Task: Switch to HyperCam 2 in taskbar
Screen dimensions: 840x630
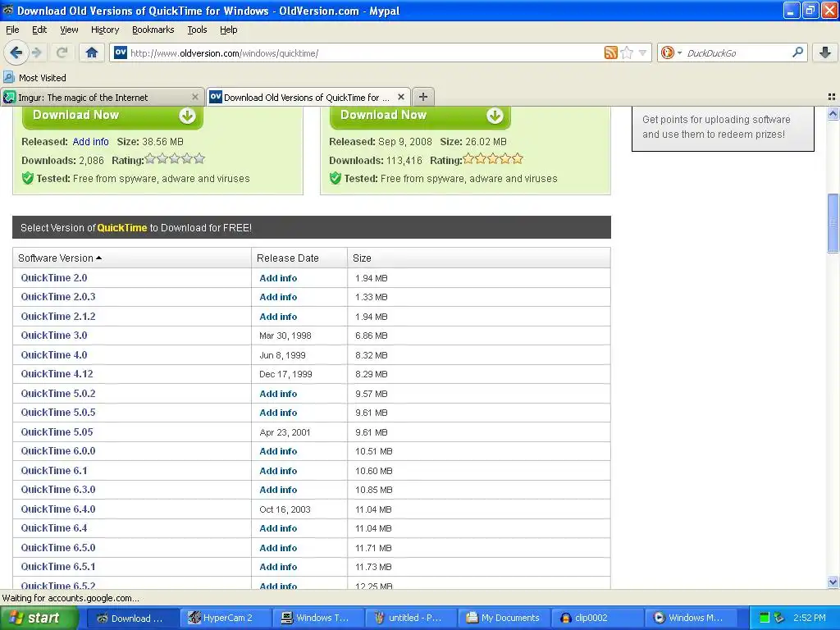Action: (225, 618)
